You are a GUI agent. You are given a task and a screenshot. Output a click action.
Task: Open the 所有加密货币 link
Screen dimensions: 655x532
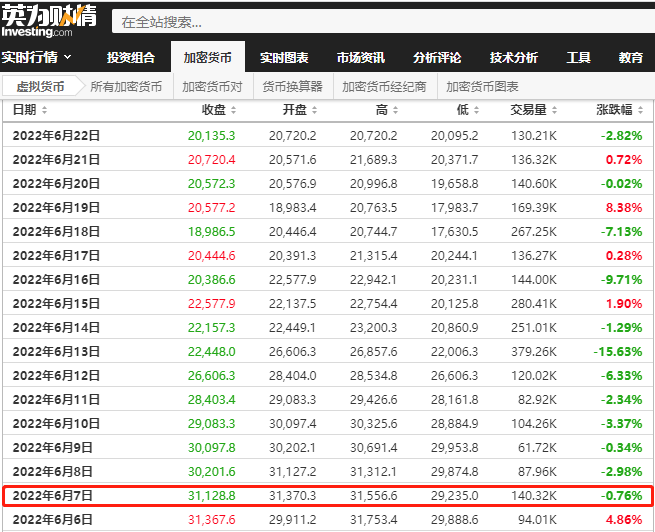(x=126, y=86)
